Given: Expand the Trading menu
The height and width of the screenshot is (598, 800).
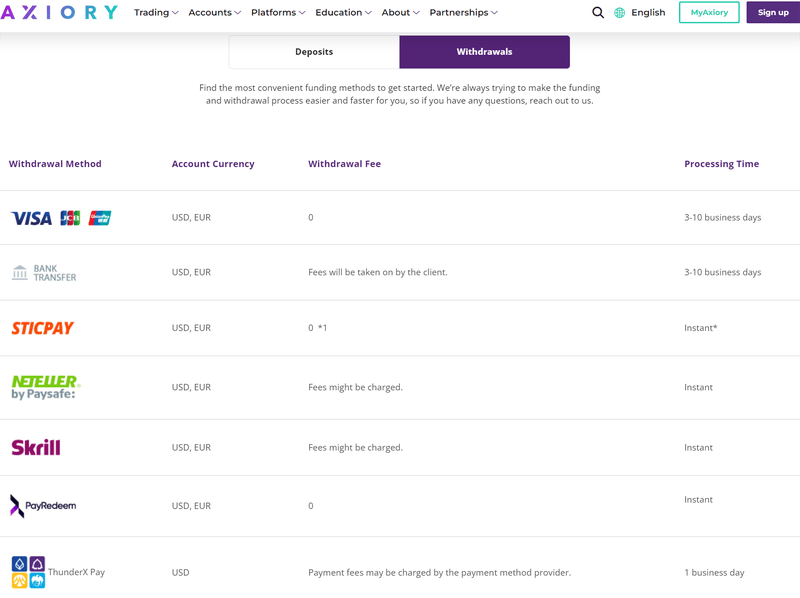Looking at the screenshot, I should 156,13.
